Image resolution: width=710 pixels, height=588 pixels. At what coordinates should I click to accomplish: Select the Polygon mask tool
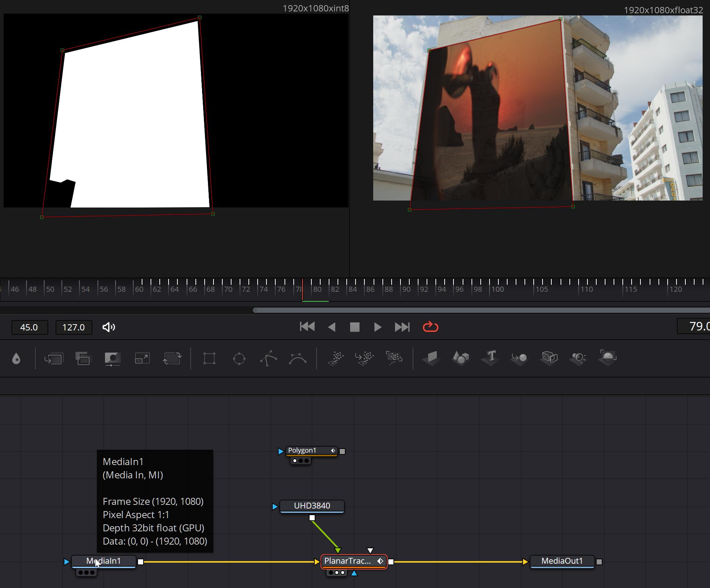point(268,358)
